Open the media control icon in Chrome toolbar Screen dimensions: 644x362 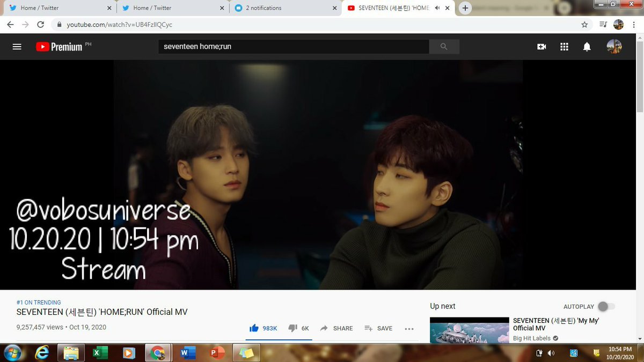[x=603, y=25]
